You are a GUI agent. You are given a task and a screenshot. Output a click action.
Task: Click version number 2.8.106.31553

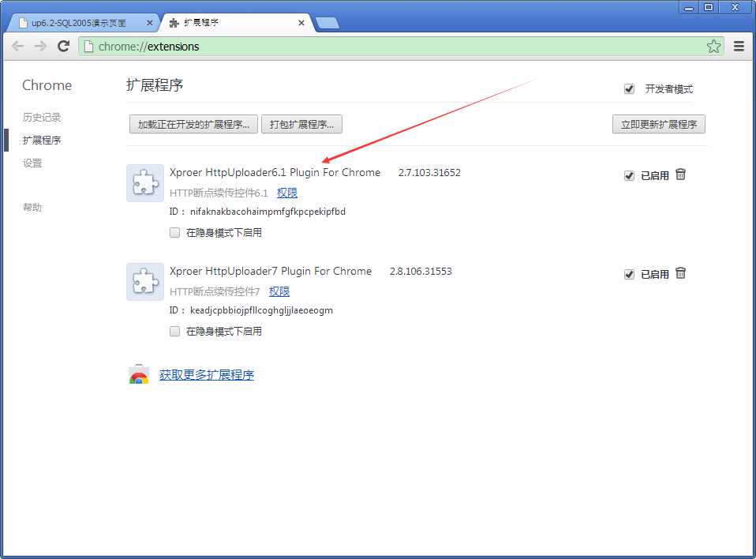421,271
